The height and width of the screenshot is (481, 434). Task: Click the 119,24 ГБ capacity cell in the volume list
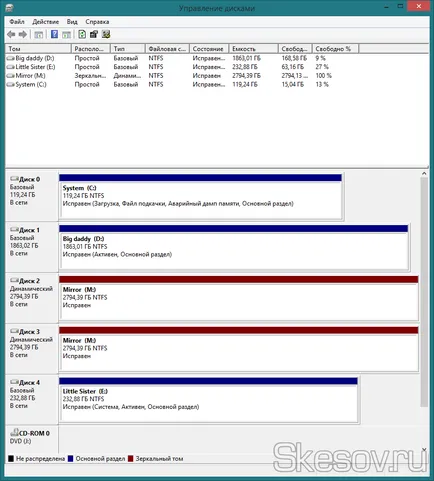[245, 85]
